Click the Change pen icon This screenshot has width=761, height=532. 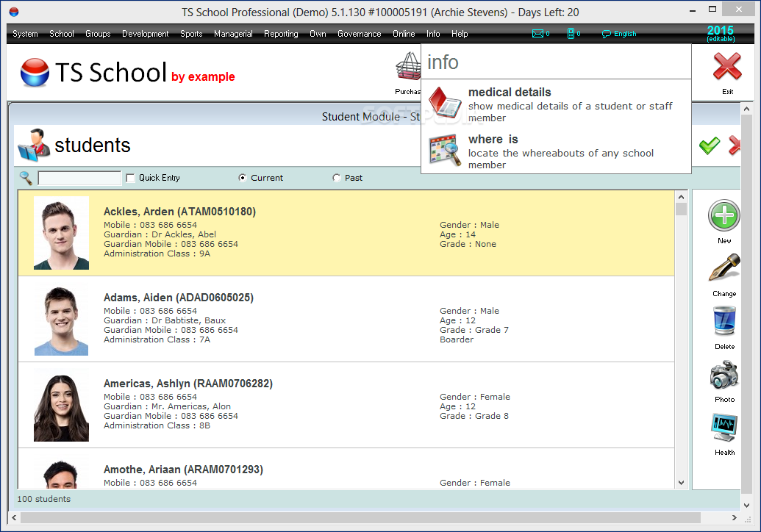coord(724,267)
